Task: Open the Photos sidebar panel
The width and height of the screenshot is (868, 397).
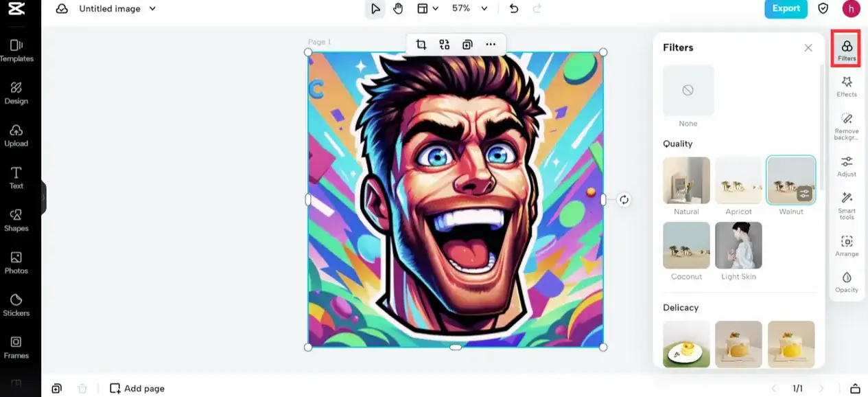Action: click(16, 263)
